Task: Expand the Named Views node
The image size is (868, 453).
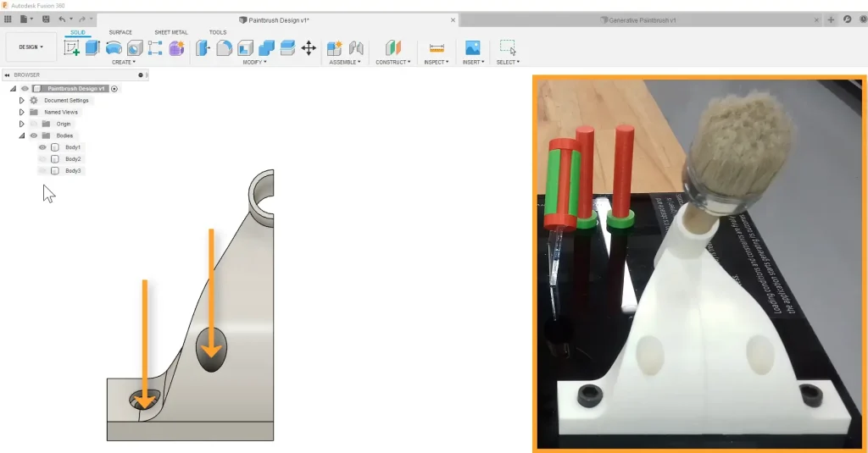Action: point(22,112)
